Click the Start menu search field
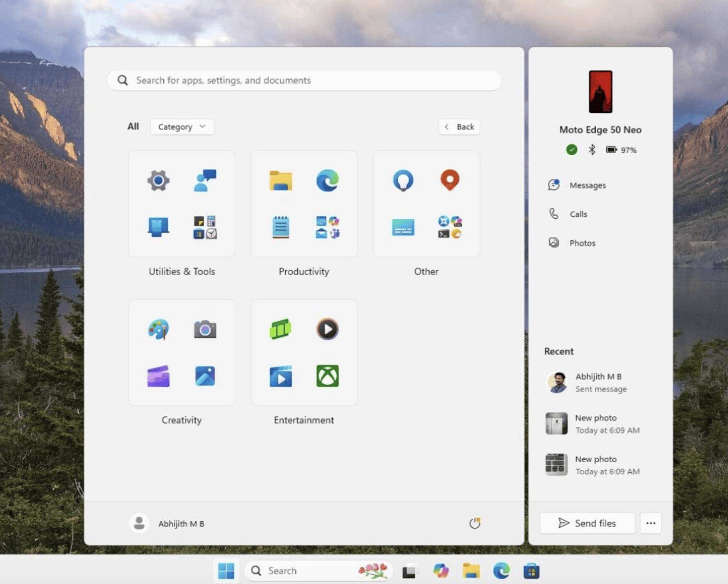 (x=304, y=80)
